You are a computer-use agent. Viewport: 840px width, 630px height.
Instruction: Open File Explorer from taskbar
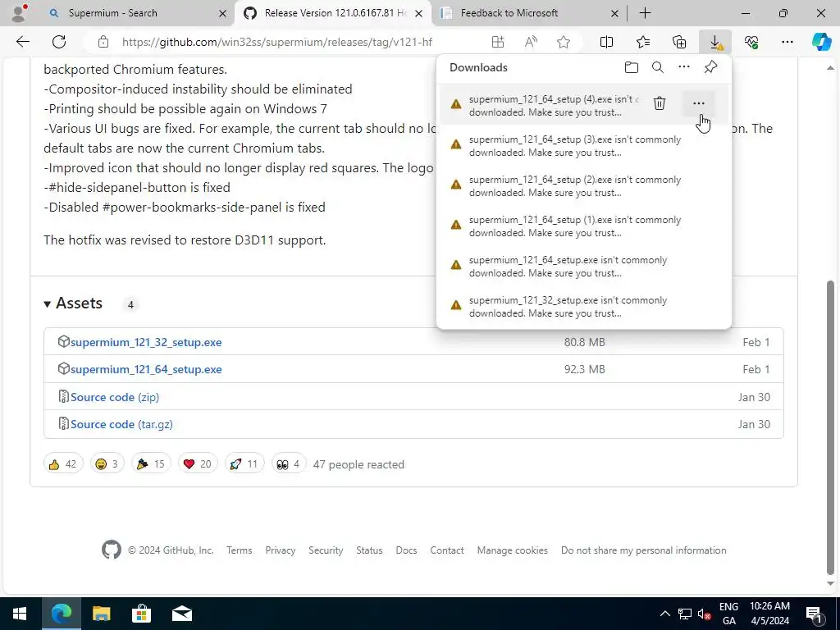101,614
